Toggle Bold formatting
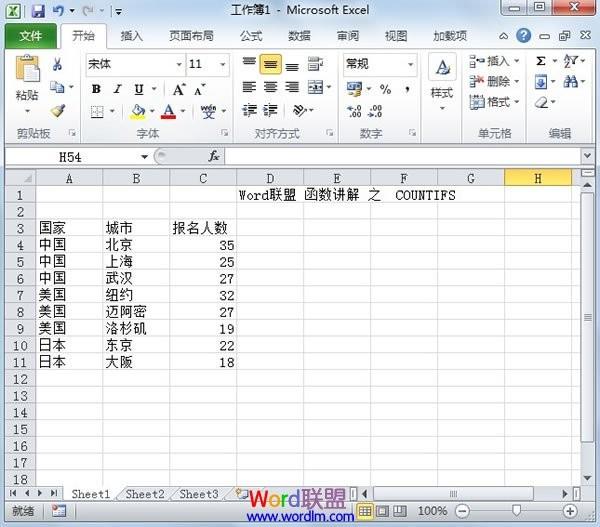Viewport: 600px width, 527px height. coord(96,89)
